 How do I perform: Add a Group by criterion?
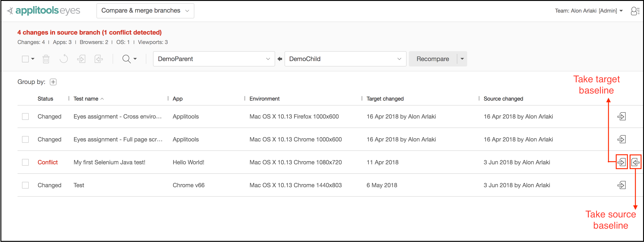[x=53, y=82]
